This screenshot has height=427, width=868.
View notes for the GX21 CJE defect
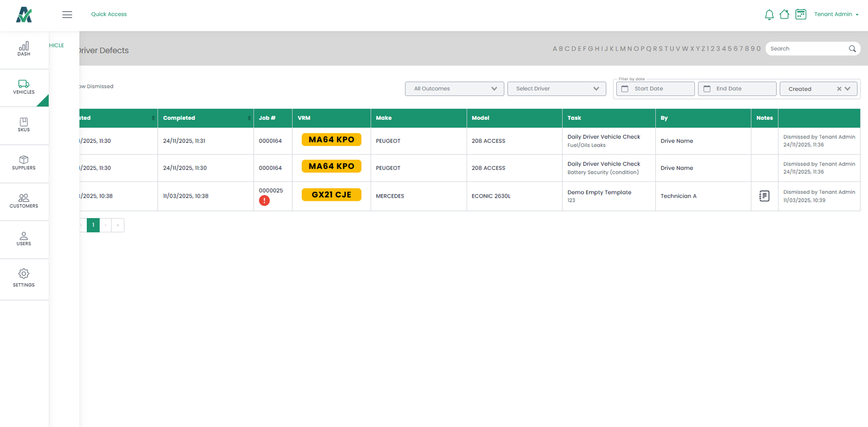(x=764, y=196)
